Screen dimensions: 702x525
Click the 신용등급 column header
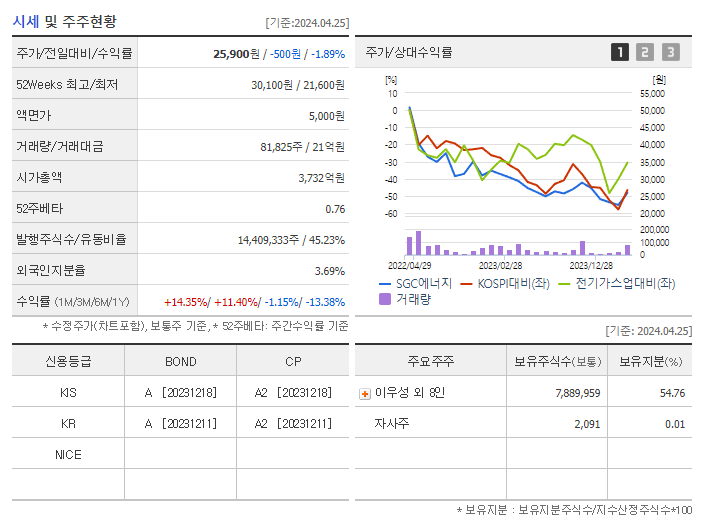pyautogui.click(x=68, y=361)
